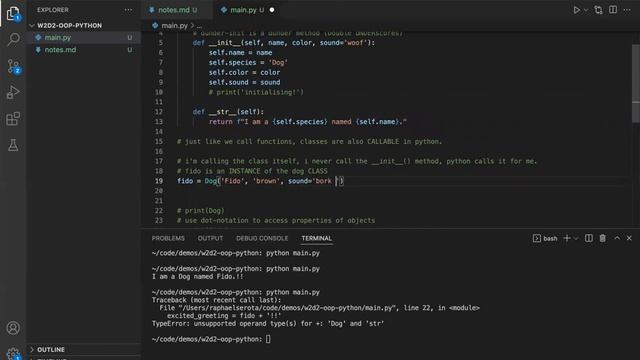Viewport: 640px width, 360px height.
Task: Open the Output panel tab
Action: point(210,238)
